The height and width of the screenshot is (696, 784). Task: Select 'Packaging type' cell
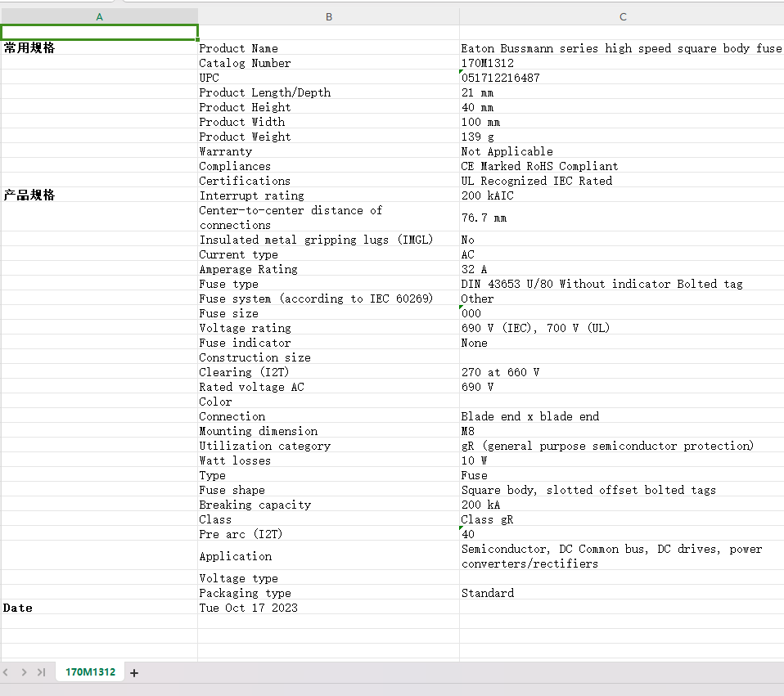click(x=328, y=593)
